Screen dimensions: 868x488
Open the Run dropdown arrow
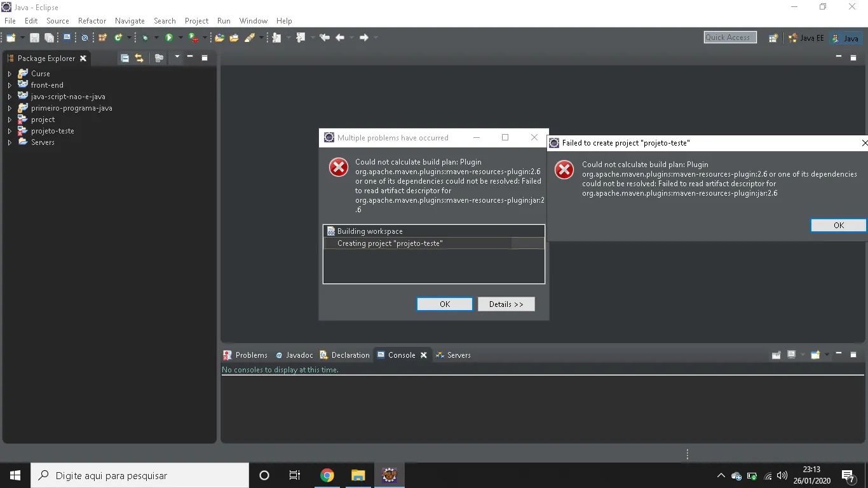180,38
